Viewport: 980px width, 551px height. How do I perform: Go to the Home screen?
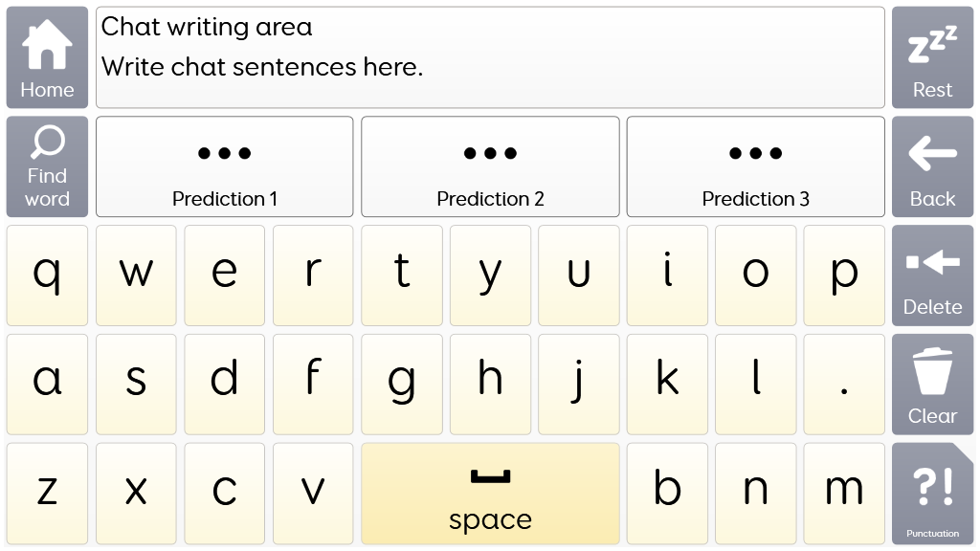[47, 57]
